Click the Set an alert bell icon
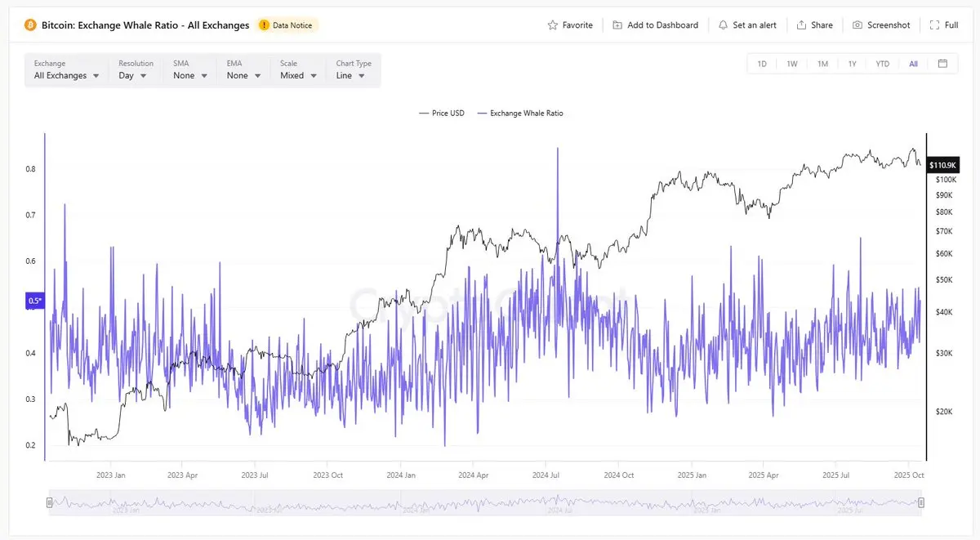The height and width of the screenshot is (540, 980). (723, 25)
